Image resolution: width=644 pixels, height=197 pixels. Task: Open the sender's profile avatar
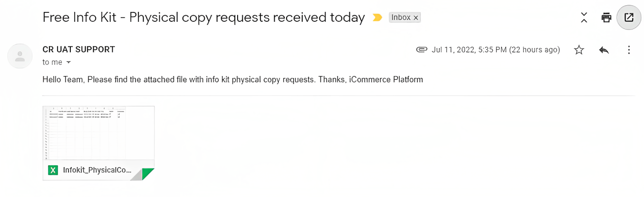[20, 56]
